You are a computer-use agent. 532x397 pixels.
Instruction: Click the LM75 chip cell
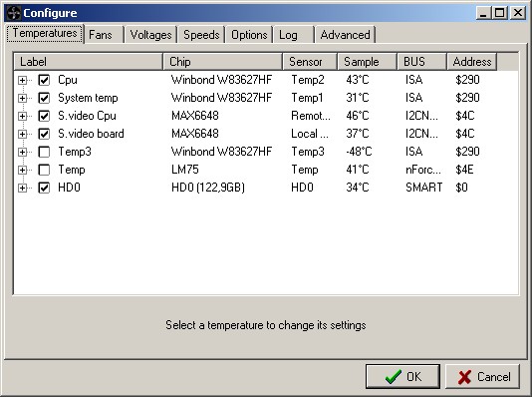pyautogui.click(x=185, y=170)
